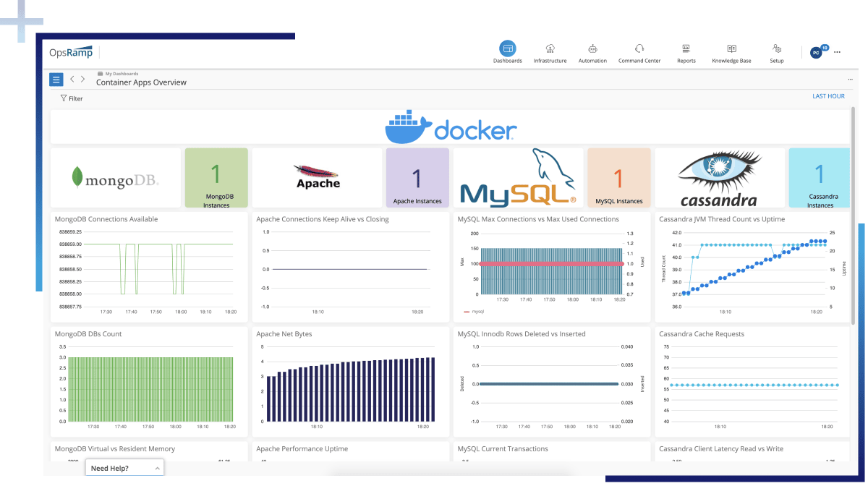868x499 pixels.
Task: Click the Cassandra eye logo tile
Action: [x=720, y=178]
